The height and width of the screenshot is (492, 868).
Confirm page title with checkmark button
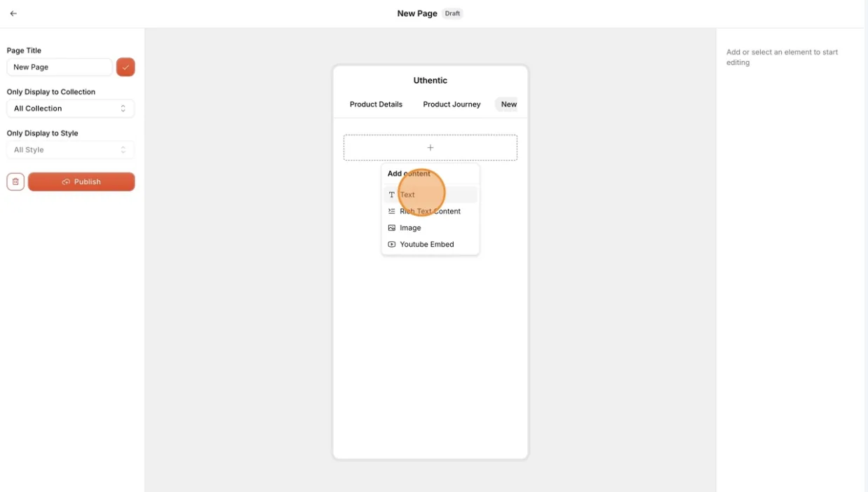[x=126, y=67]
